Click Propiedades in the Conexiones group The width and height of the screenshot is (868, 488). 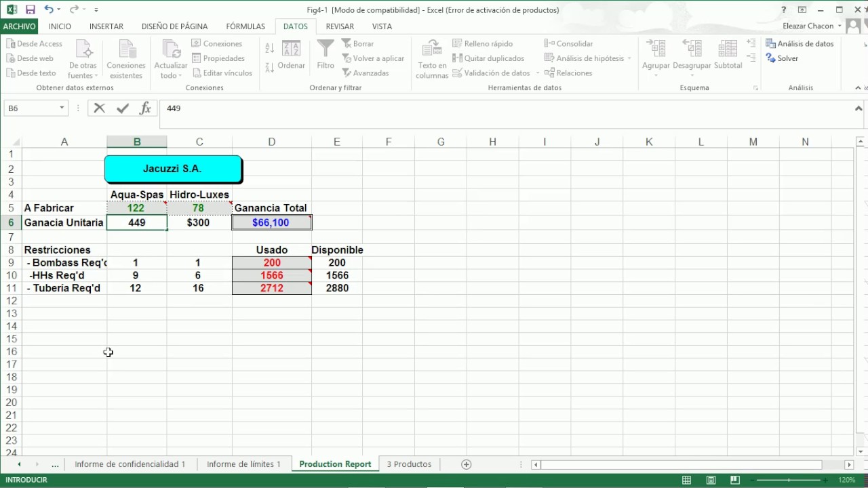point(218,58)
